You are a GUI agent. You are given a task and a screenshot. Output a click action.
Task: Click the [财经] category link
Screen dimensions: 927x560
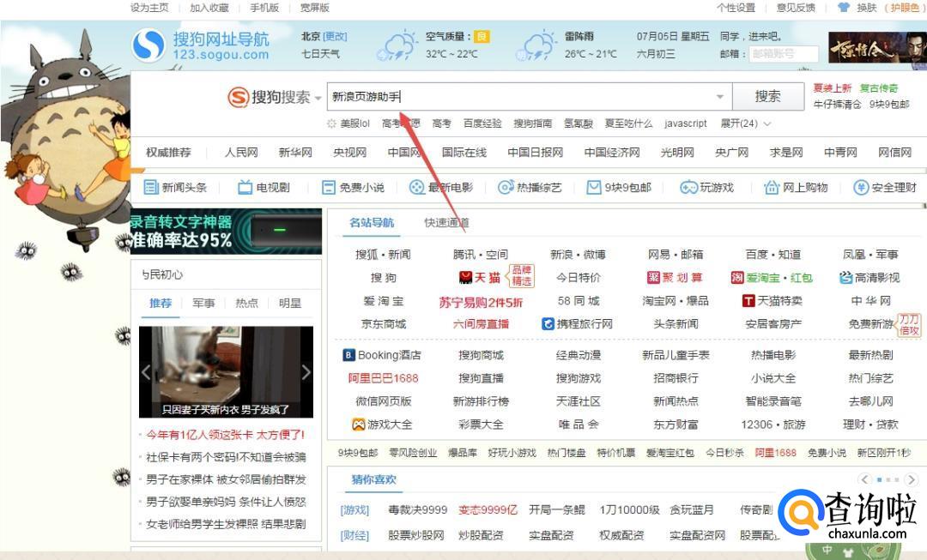(x=354, y=535)
